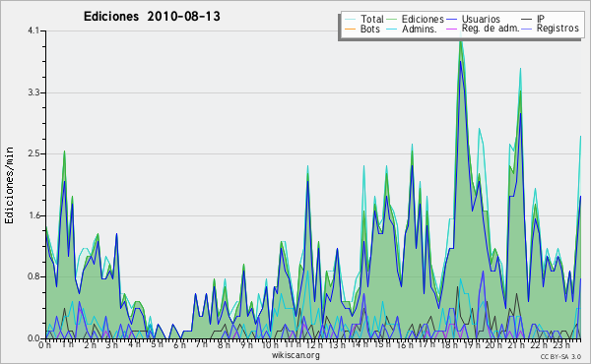Click the "3 h" x-axis label
This screenshot has width=591, height=364.
pyautogui.click(x=112, y=345)
